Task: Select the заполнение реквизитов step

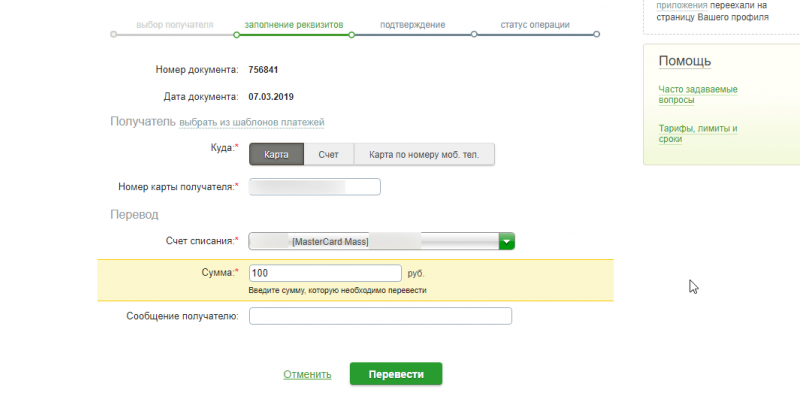Action: (294, 24)
